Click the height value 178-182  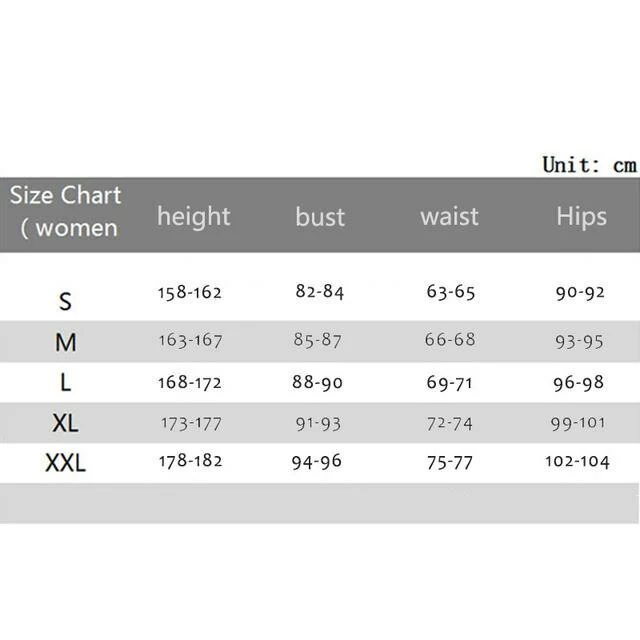[190, 461]
